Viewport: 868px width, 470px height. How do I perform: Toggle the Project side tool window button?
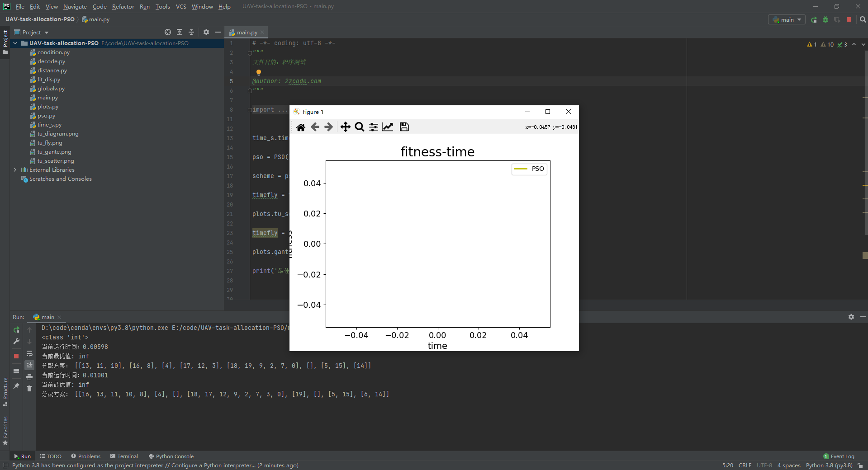[x=5, y=42]
